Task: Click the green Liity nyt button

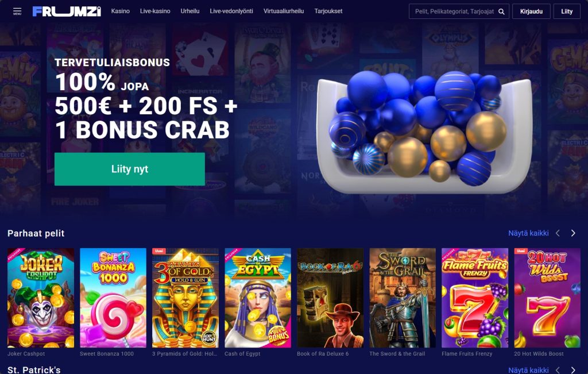Action: click(x=130, y=169)
